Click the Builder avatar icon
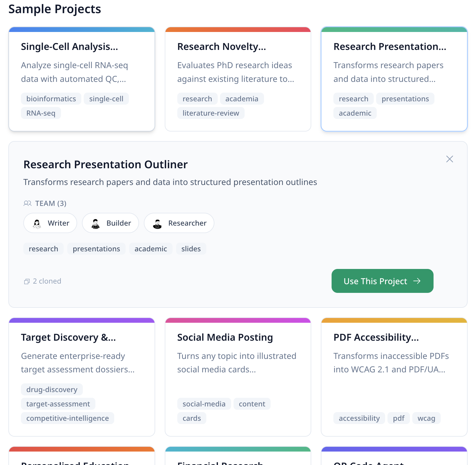The image size is (476, 465). tap(96, 224)
